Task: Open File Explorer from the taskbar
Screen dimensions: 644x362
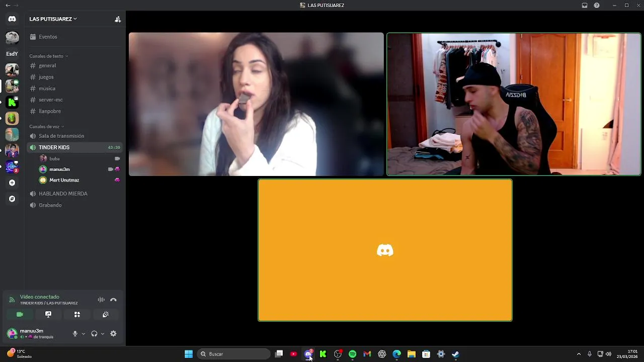Action: coord(411,354)
